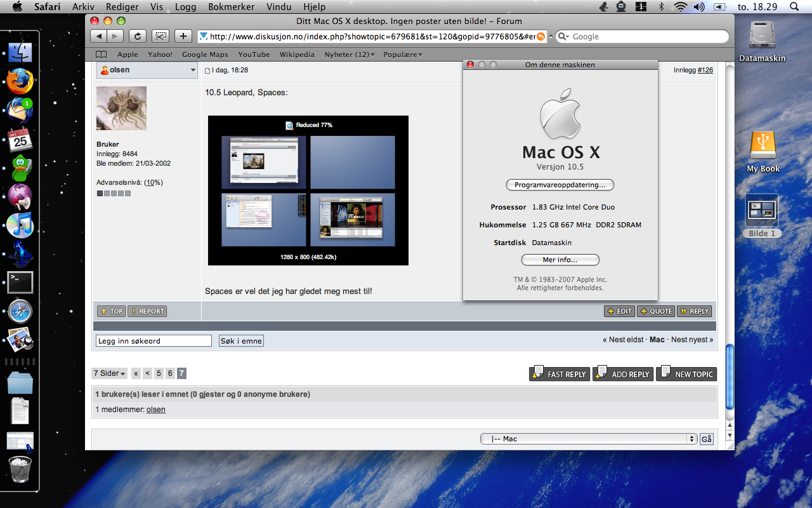Image resolution: width=812 pixels, height=508 pixels.
Task: Click the EDIT post button
Action: 619,311
